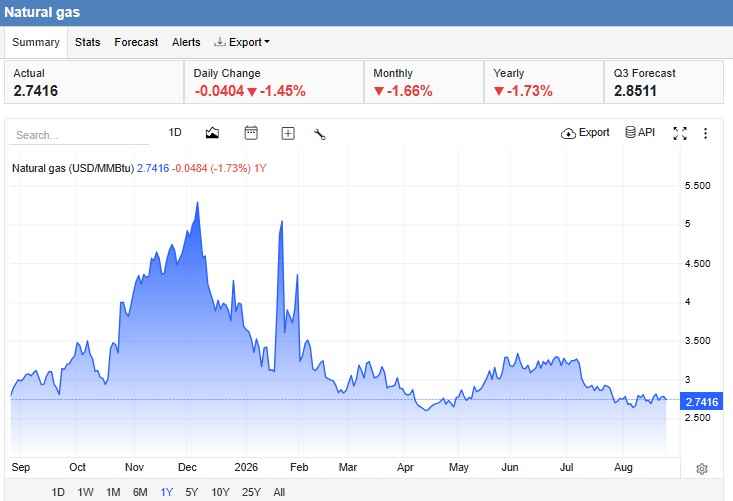Viewport: 733px width, 501px height.
Task: Open chart settings gear icon
Action: click(x=702, y=469)
